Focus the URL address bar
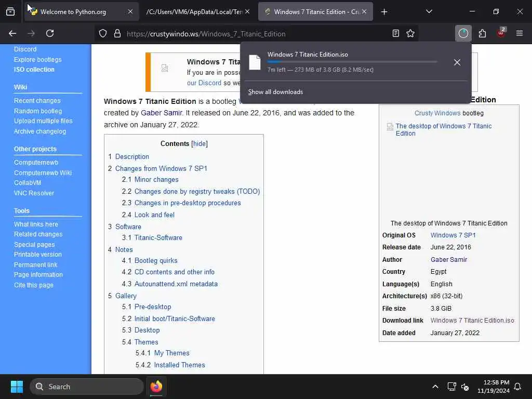This screenshot has height=399, width=532. 256,34
